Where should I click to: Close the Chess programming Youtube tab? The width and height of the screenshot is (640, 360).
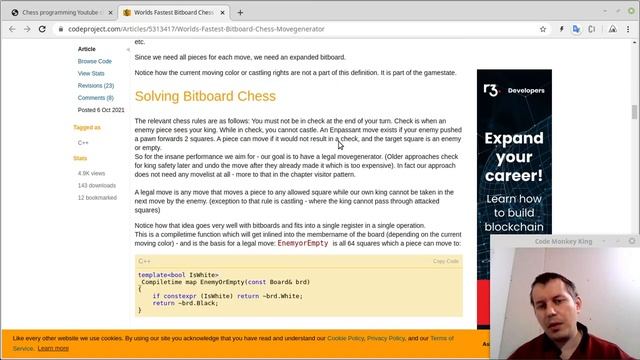[x=110, y=13]
